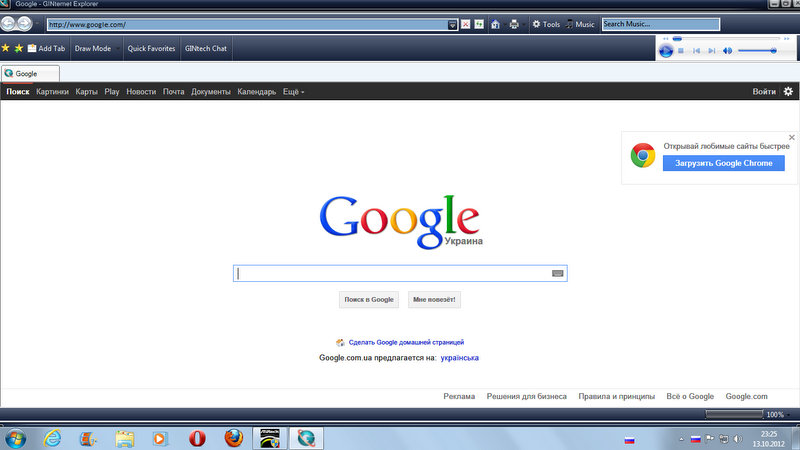Stop page loading with the red X icon
This screenshot has height=450, width=800.
[x=465, y=24]
